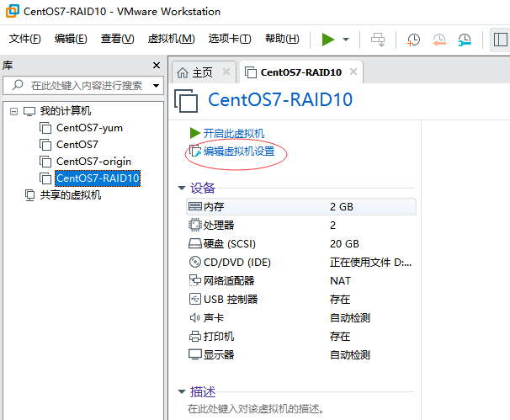Open the 查看(V) menu
The image size is (510, 420).
[118, 39]
